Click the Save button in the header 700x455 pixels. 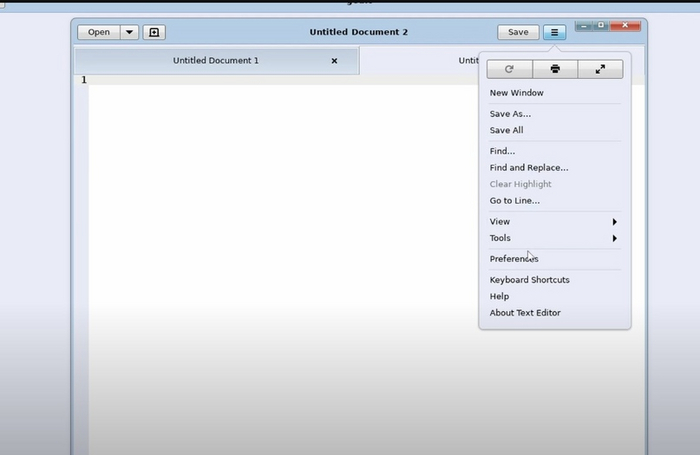coord(518,32)
